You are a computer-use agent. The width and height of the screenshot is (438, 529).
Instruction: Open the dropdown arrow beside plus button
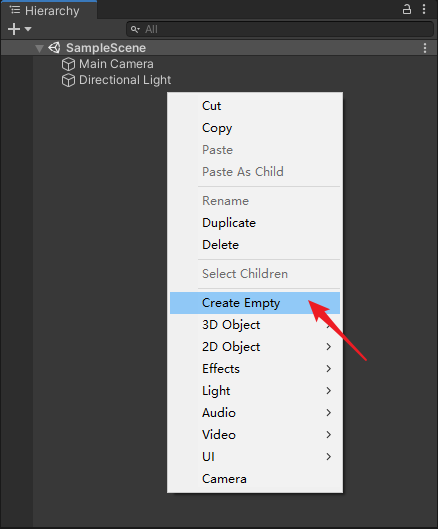click(x=28, y=29)
